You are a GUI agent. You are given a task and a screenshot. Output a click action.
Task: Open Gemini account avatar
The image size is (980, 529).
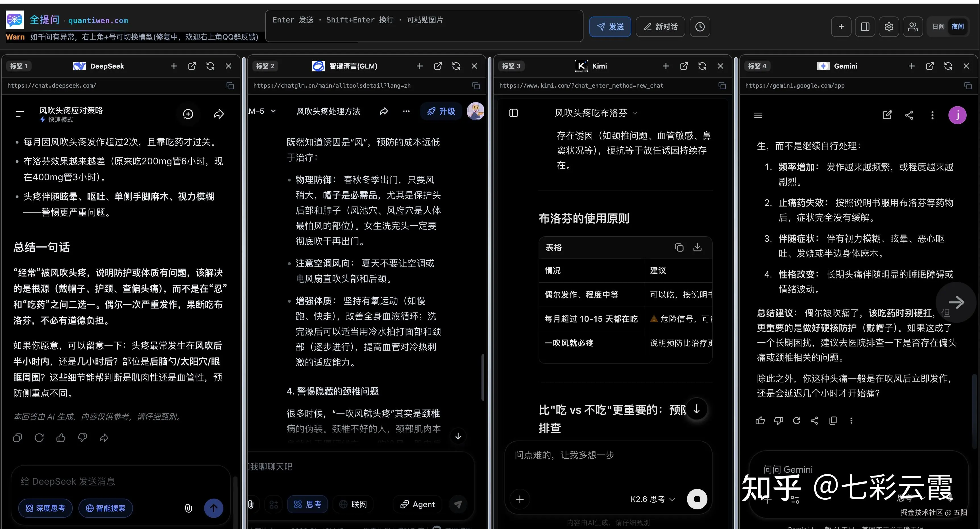pyautogui.click(x=957, y=115)
